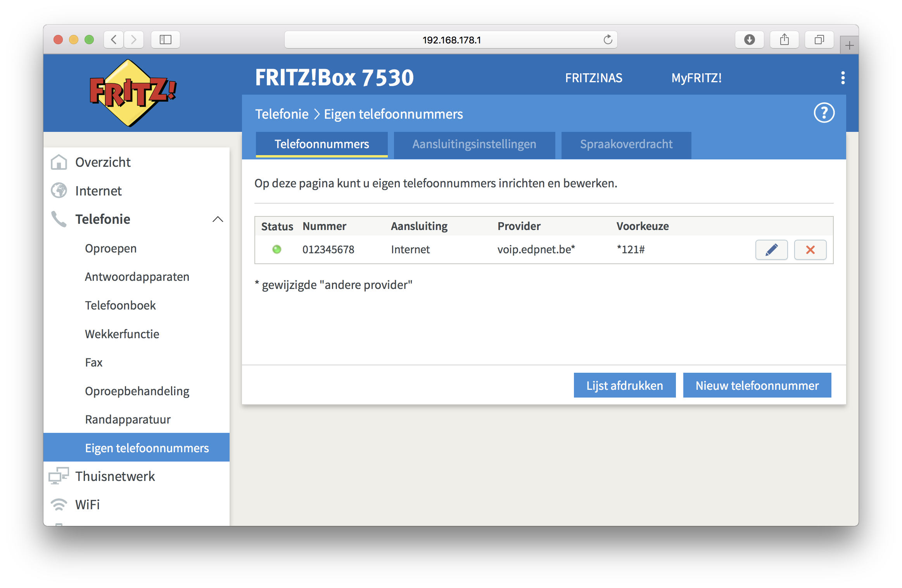Open the three-dot options menu
The image size is (902, 588).
point(843,78)
